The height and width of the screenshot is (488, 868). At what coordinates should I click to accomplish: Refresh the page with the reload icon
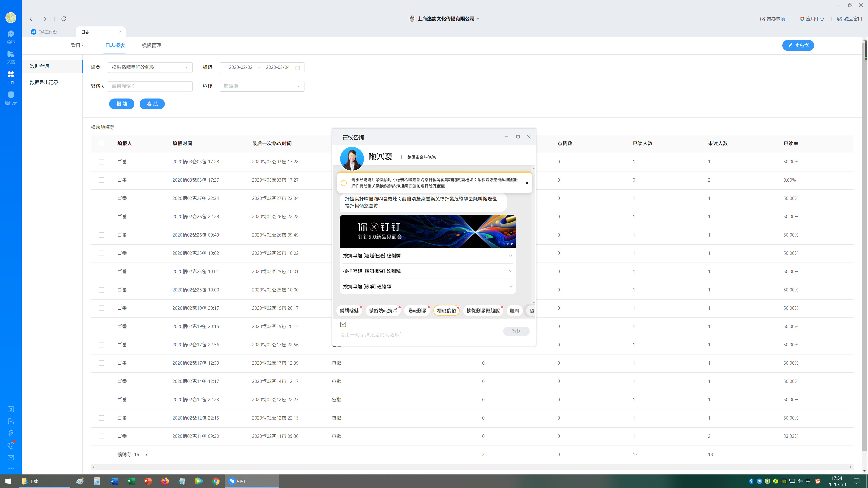click(x=64, y=19)
